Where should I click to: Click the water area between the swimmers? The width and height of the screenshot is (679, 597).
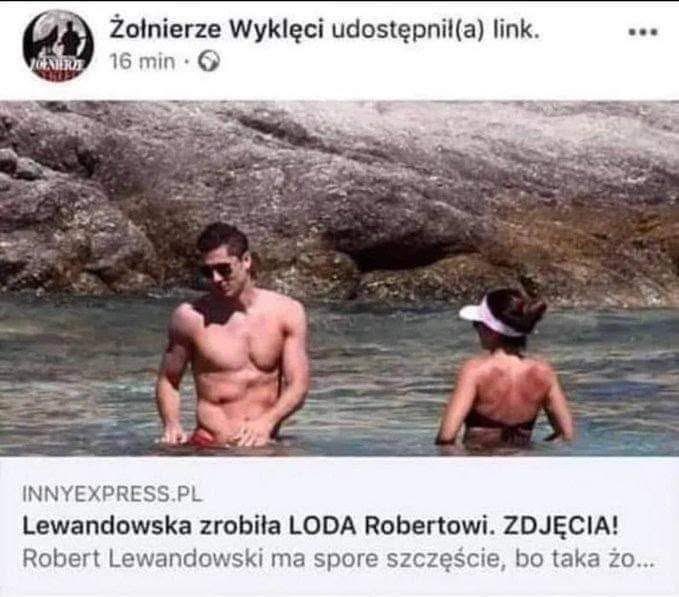[372, 381]
